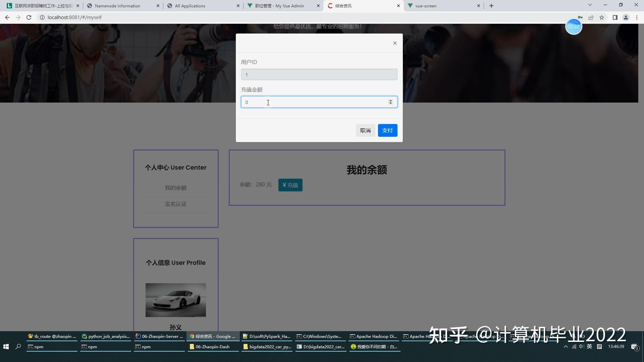Screen dimensions: 644x362
Task: Switch to the Namenode information tab
Action: pos(117,6)
